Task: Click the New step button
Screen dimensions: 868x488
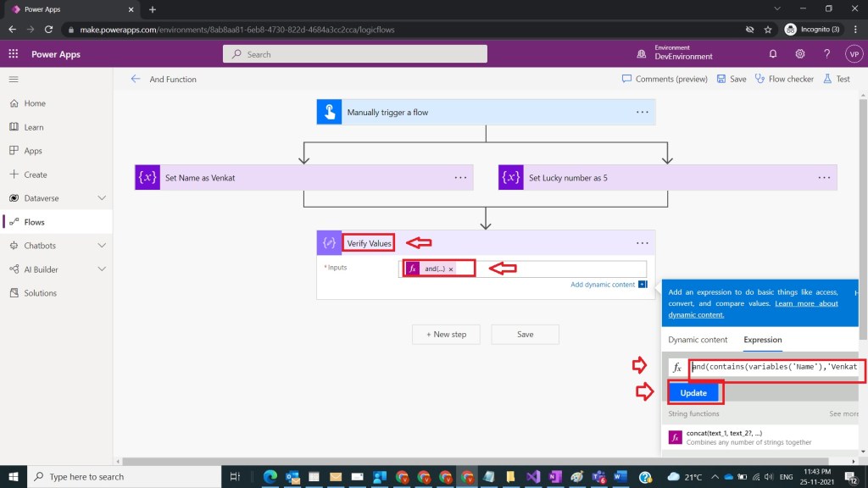Action: [446, 334]
